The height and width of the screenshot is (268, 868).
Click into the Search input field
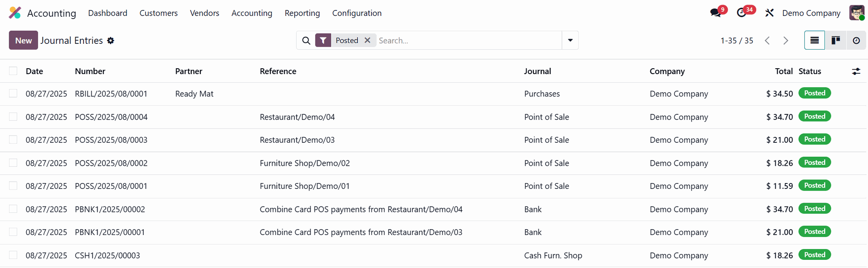(468, 41)
